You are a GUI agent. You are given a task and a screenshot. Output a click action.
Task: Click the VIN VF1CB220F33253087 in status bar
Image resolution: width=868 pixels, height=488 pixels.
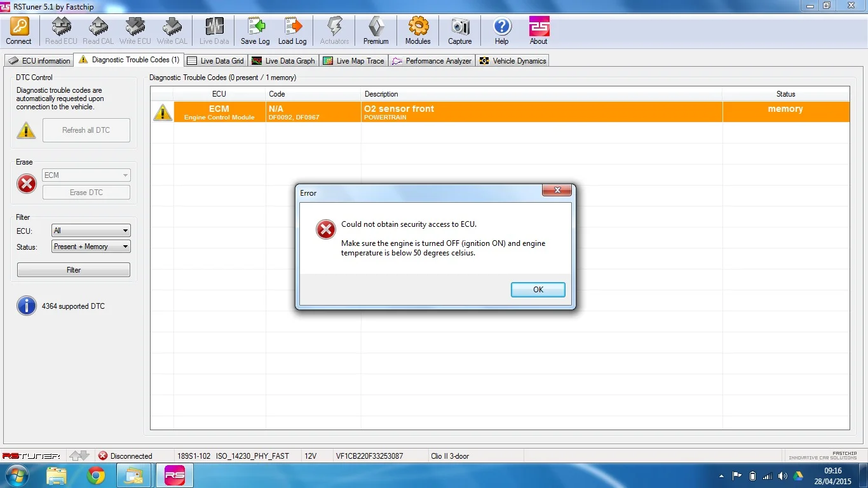tap(369, 456)
